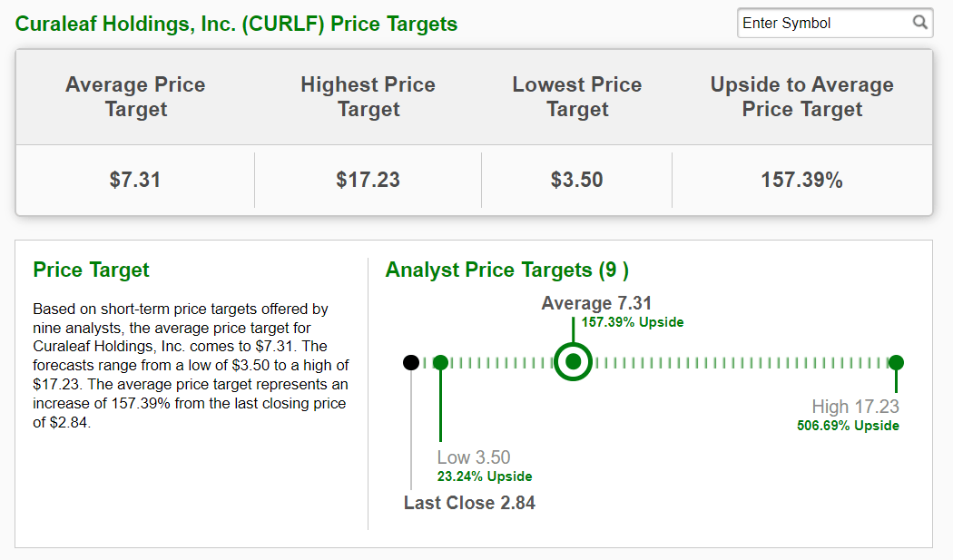Select the Highest Price Target header
The width and height of the screenshot is (953, 560).
368,96
